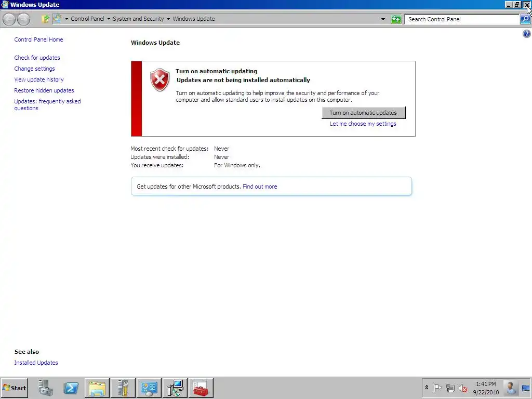
Task: Click the red shield warning icon
Action: (x=160, y=79)
